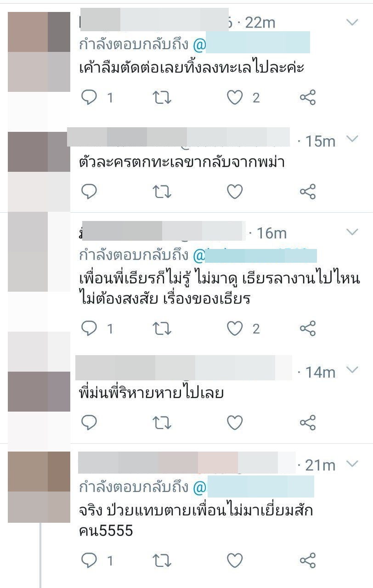The height and width of the screenshot is (588, 373).
Task: Retweet the 21m tweet
Action: tap(161, 560)
